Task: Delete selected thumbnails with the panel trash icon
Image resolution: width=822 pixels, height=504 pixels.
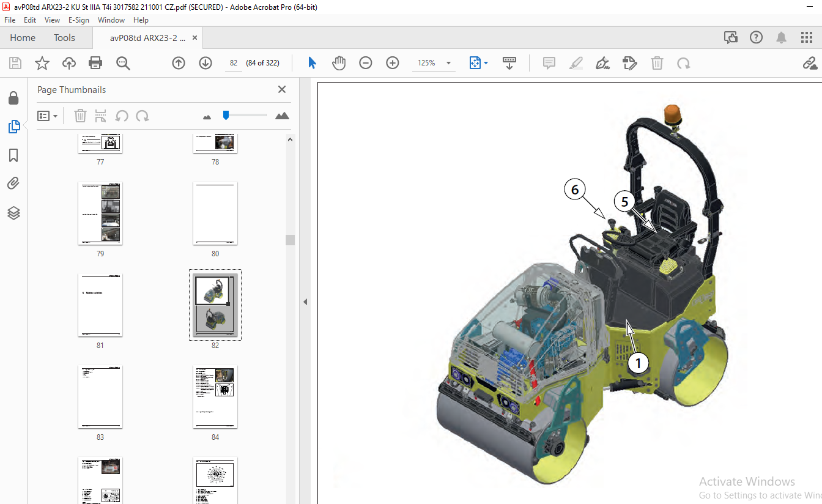Action: point(81,116)
